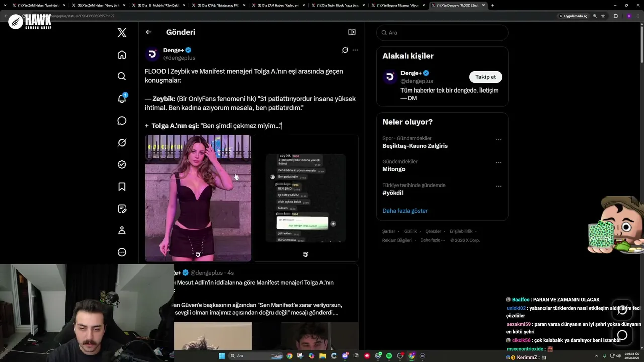Bookmark this page with the star icon

[x=603, y=16]
